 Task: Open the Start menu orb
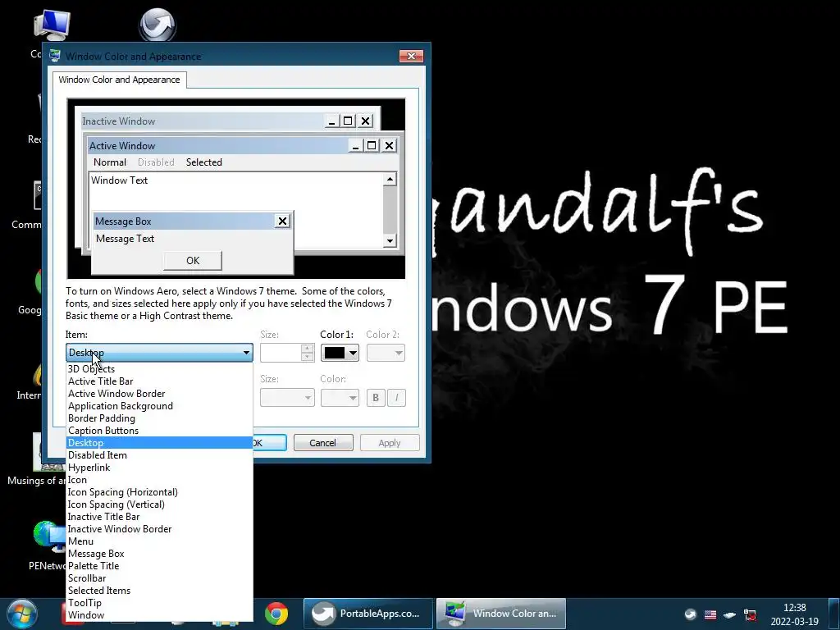(21, 614)
